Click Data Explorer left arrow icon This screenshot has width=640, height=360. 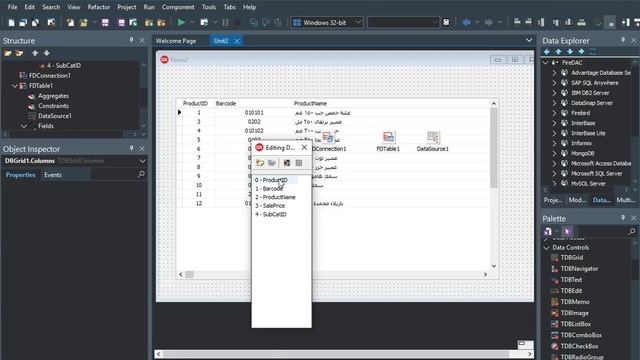click(547, 51)
